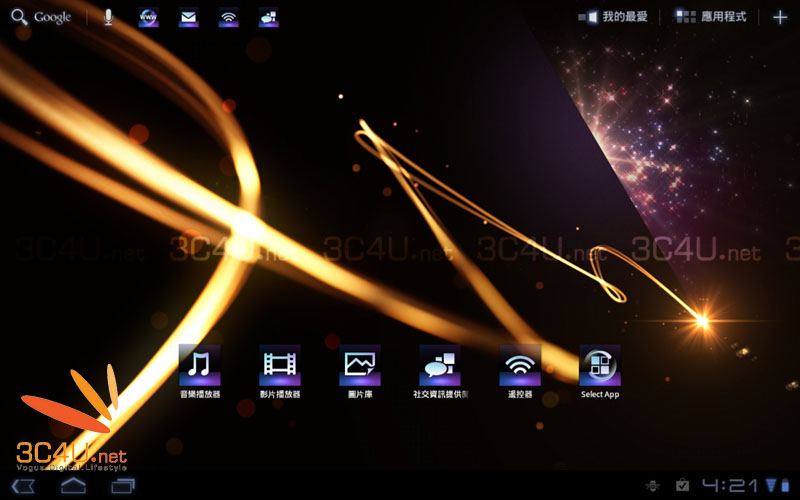Open remote control shortcut in top bar
Viewport: 800px width, 500px height.
point(229,17)
